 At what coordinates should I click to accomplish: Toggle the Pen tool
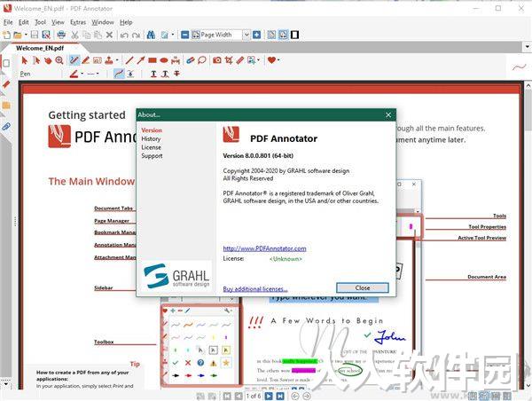(74, 60)
